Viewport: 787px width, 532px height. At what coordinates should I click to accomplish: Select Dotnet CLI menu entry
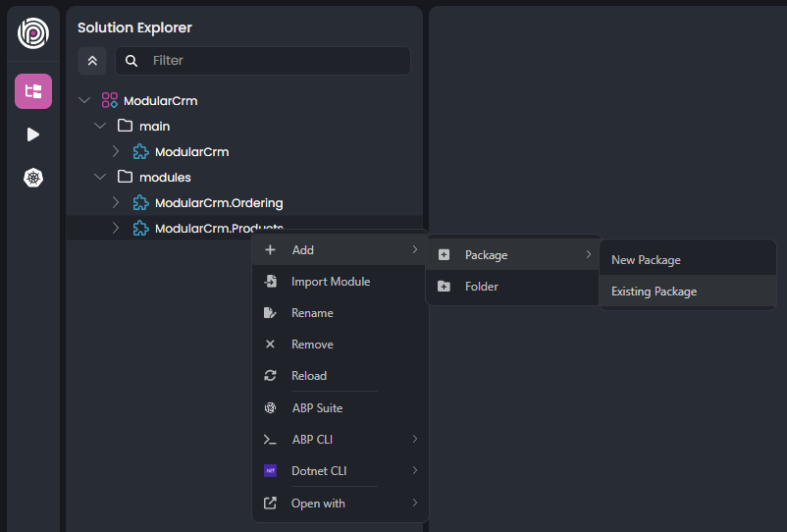pos(340,471)
